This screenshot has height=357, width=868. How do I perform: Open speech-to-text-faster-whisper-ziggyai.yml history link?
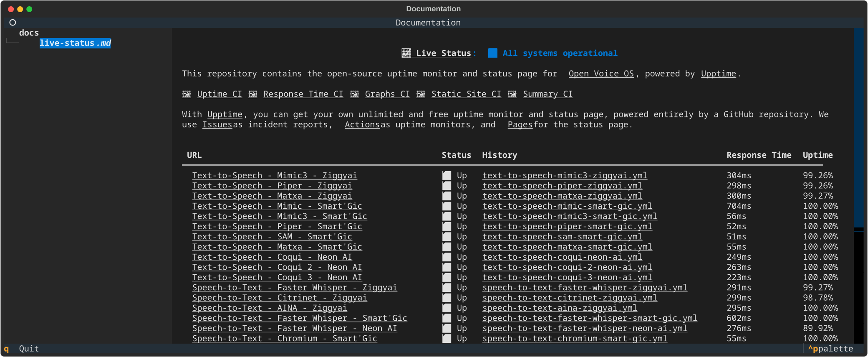[x=585, y=288]
